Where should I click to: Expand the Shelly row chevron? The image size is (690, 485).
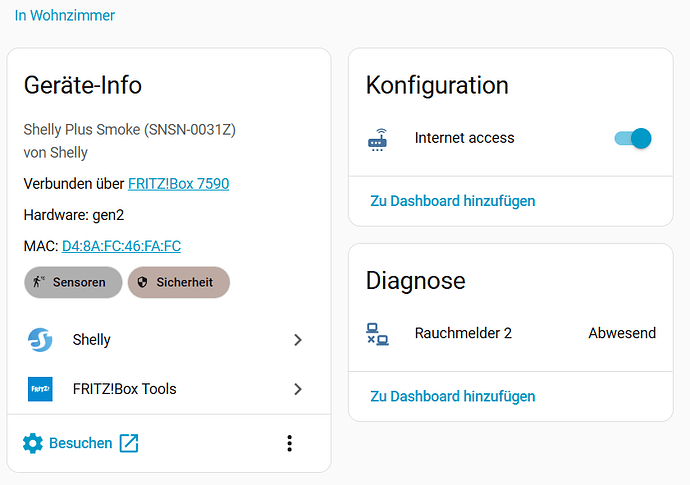point(298,340)
